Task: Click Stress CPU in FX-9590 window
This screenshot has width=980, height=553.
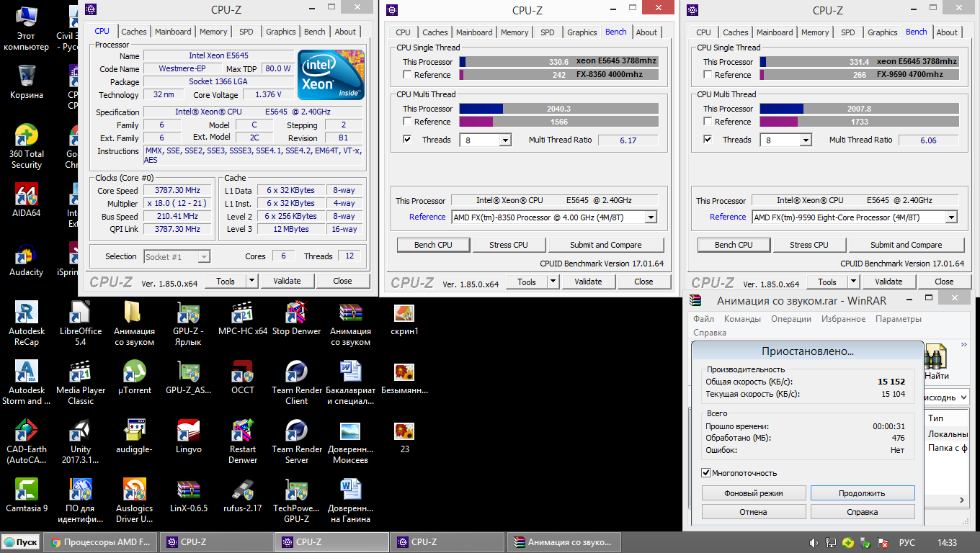Action: click(809, 245)
